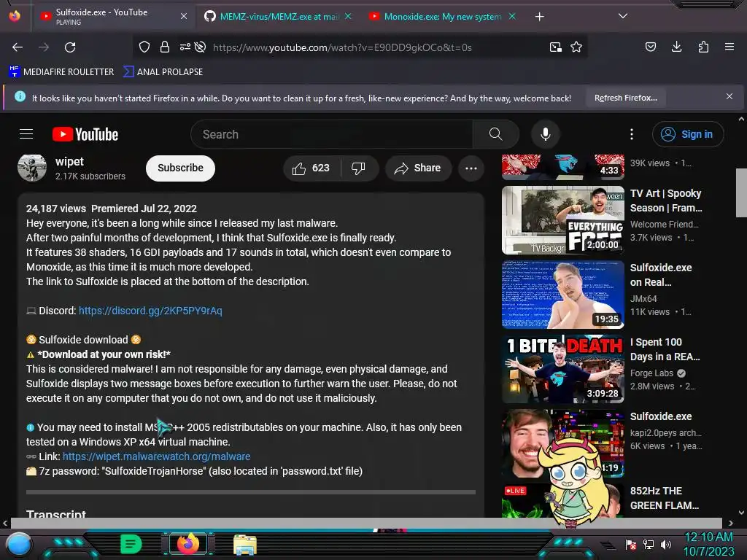Click the browser URL address field

342,47
